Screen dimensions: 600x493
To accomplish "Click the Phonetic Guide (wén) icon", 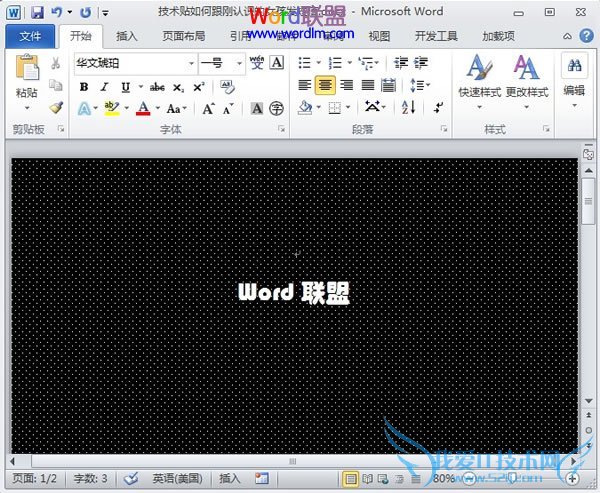I will (257, 62).
